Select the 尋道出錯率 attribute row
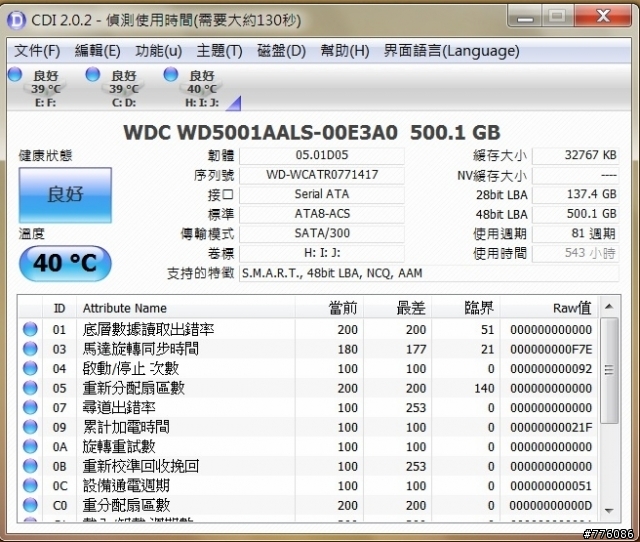 [308, 407]
